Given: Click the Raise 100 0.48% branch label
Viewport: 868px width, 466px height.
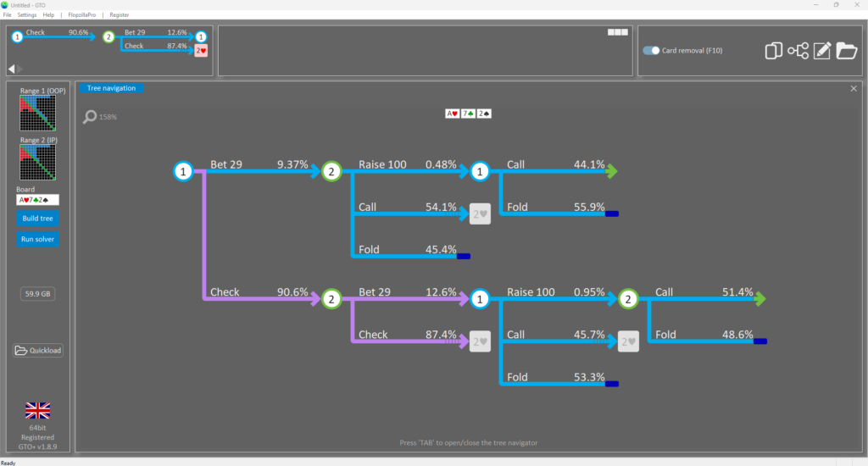Looking at the screenshot, I should (408, 164).
